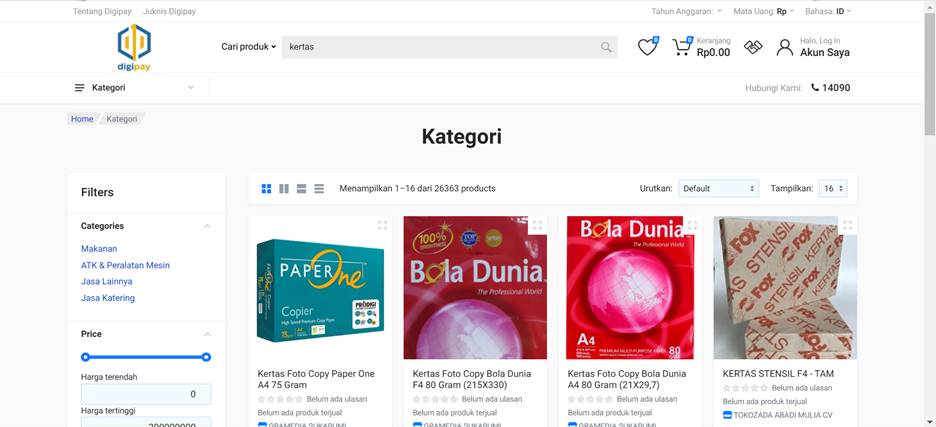The height and width of the screenshot is (427, 936).
Task: Click TOKOZADA ABADI MULIA CV seller name
Action: point(783,415)
